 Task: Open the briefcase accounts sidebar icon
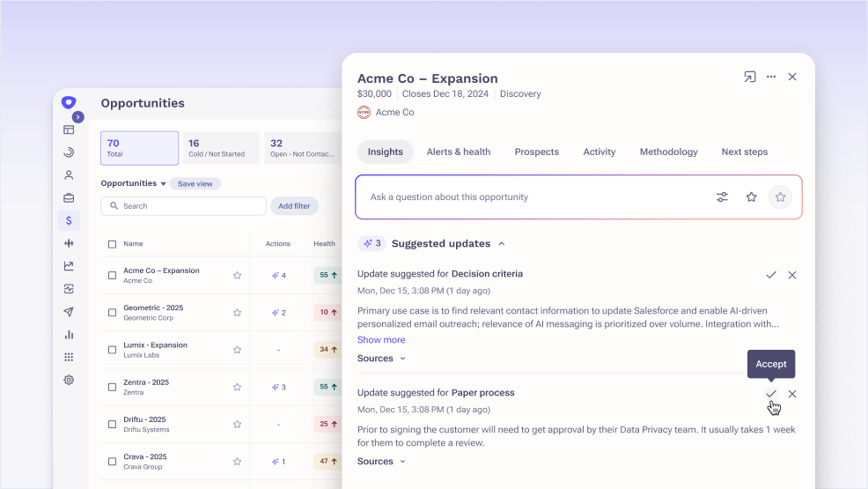coord(69,197)
